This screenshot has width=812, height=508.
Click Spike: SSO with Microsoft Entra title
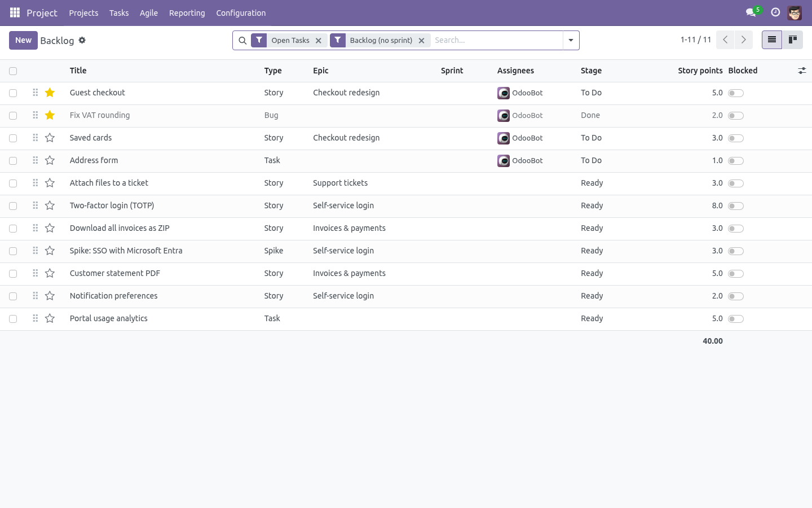tap(126, 251)
